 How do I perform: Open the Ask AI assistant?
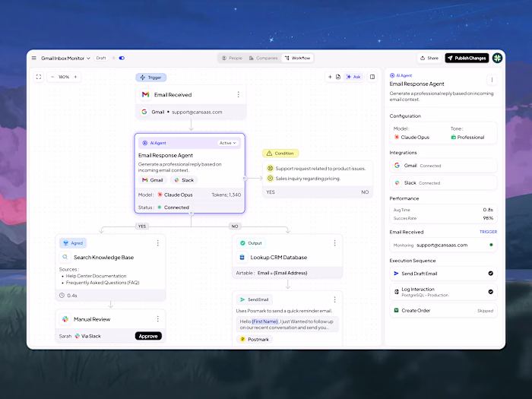(353, 77)
